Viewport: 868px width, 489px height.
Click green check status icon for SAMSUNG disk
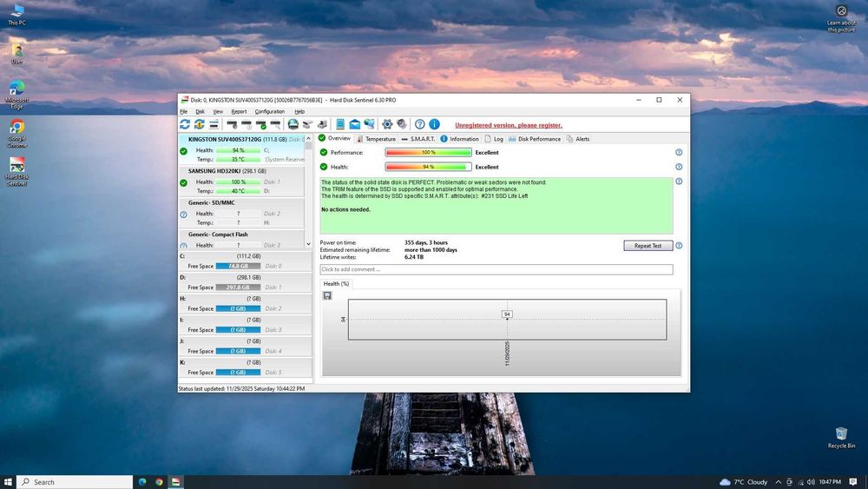(x=184, y=182)
